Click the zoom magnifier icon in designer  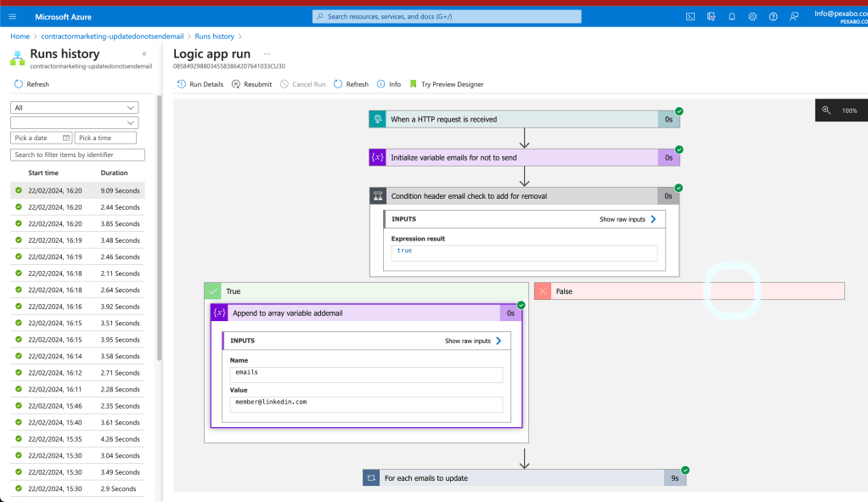[x=826, y=110]
